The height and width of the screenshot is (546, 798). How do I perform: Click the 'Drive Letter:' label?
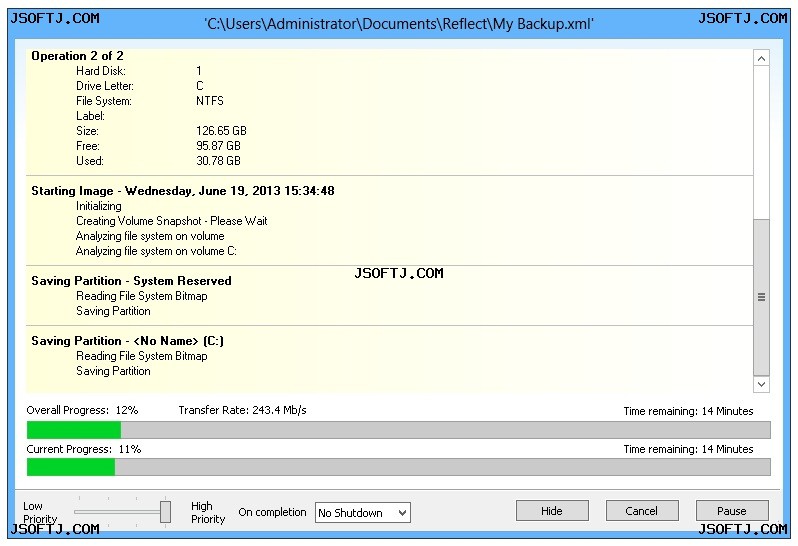coord(105,86)
